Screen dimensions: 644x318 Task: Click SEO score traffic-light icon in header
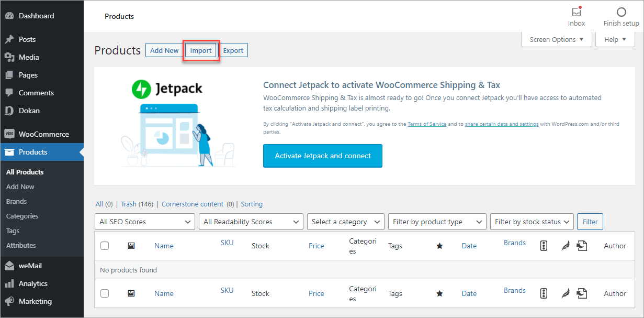(x=544, y=246)
